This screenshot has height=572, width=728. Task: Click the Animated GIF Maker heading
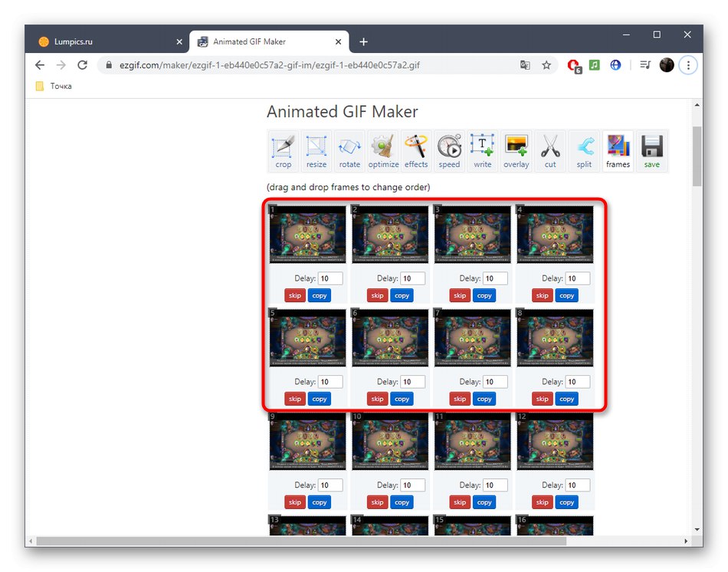pyautogui.click(x=343, y=112)
